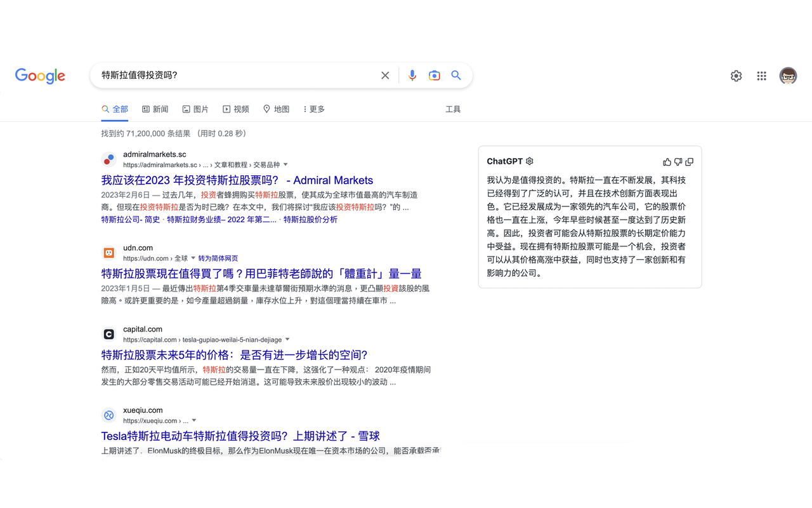Switch to the 图片 tab
Screen dimensions: 812x508
[x=195, y=109]
